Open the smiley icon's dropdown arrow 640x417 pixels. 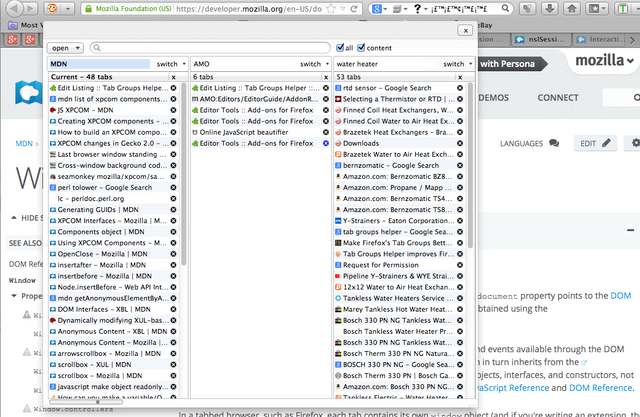tap(68, 8)
